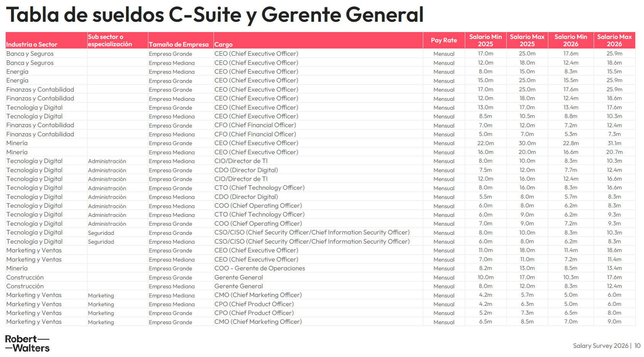Select the 31.1m Salario Max 2026 value
This screenshot has height=357, width=644.
614,143
